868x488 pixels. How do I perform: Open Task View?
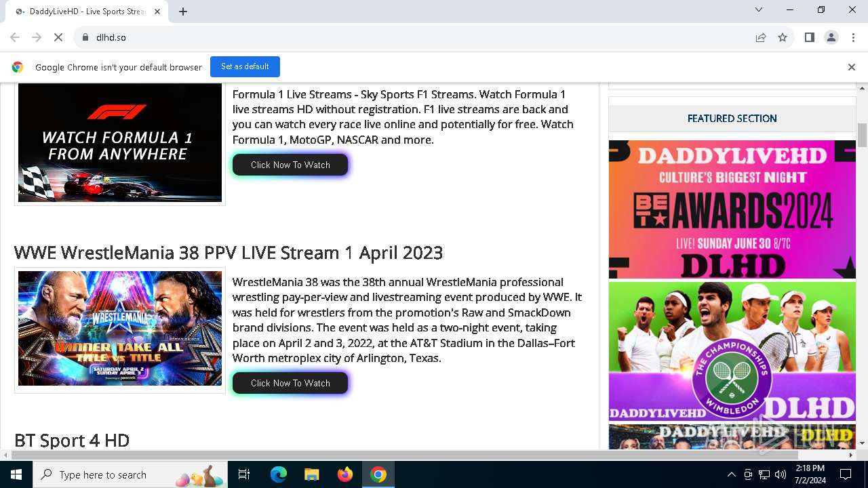pyautogui.click(x=244, y=474)
